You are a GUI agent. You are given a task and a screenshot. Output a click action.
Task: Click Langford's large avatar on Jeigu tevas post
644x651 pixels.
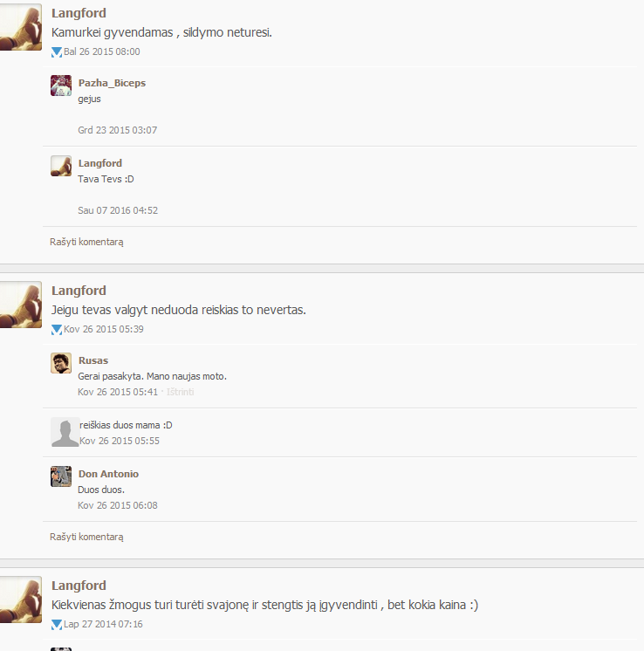(x=20, y=305)
